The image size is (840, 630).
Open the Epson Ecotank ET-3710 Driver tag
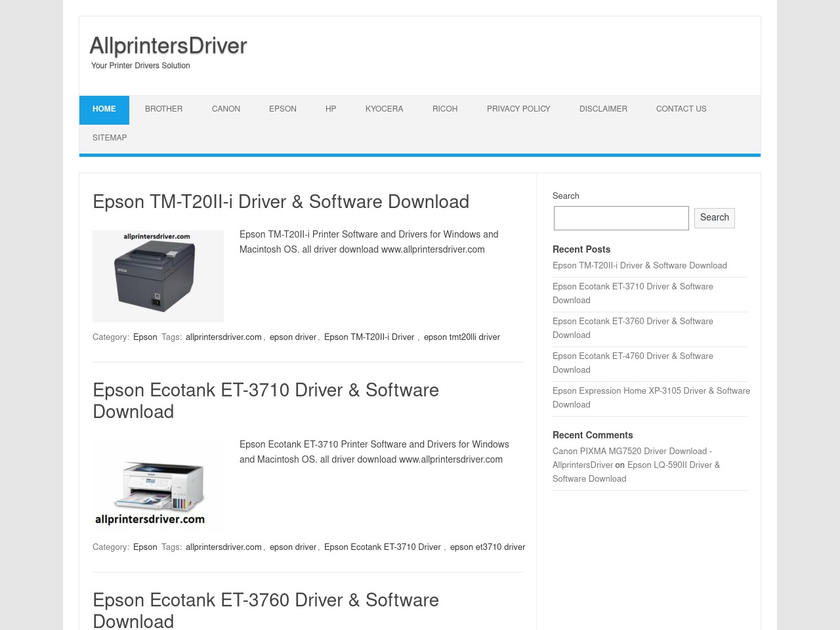(383, 548)
